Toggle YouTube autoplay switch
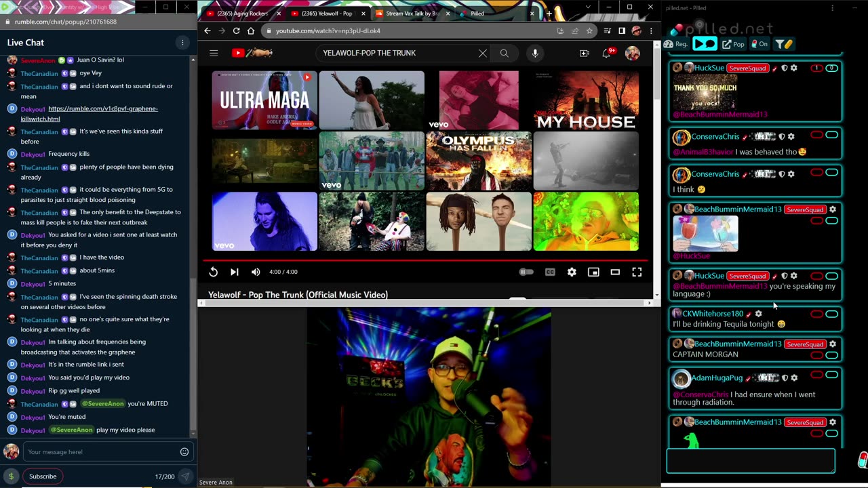 [x=526, y=272]
